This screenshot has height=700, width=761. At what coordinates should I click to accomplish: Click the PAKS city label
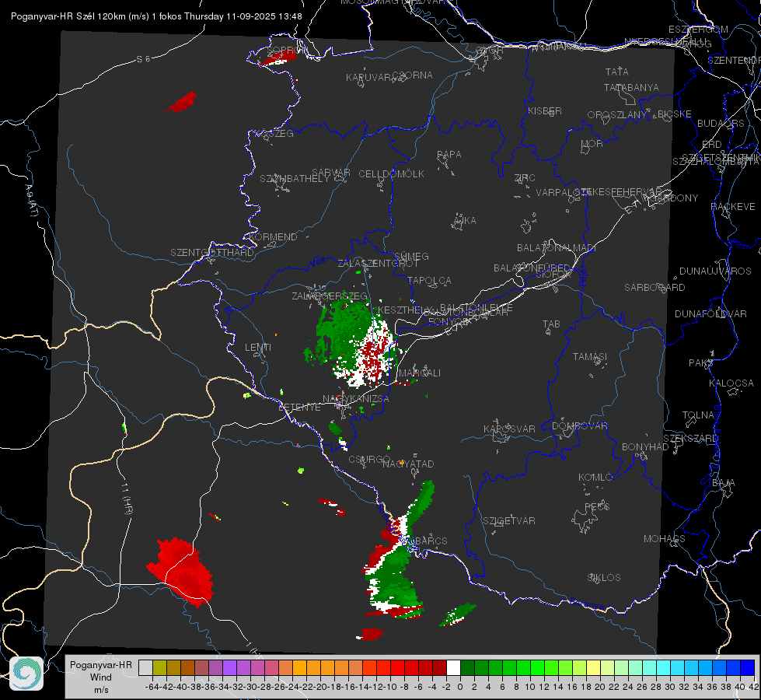(701, 363)
